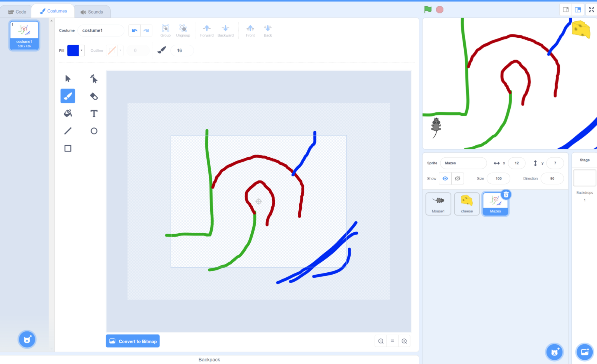Select the Circle shape tool
The image size is (597, 364).
tap(94, 131)
